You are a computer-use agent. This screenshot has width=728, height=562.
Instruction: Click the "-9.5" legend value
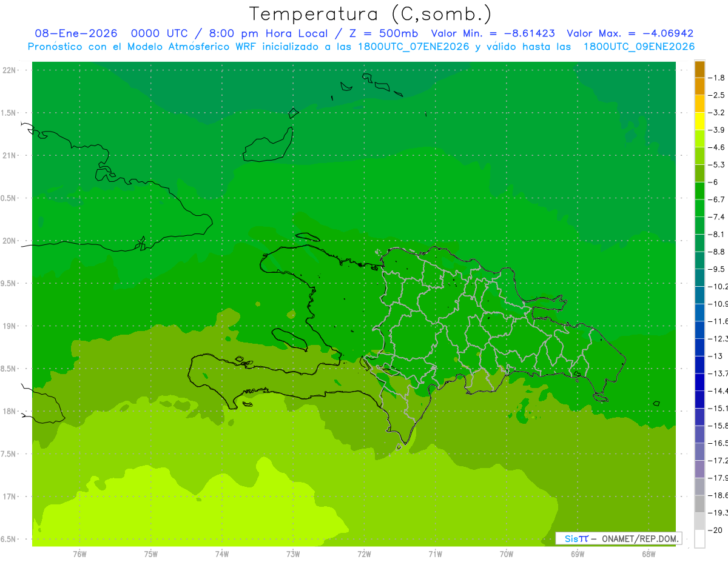[x=718, y=269]
